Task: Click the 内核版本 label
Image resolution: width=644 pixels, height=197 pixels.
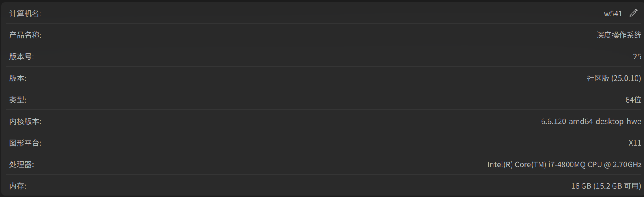Action: [25, 122]
